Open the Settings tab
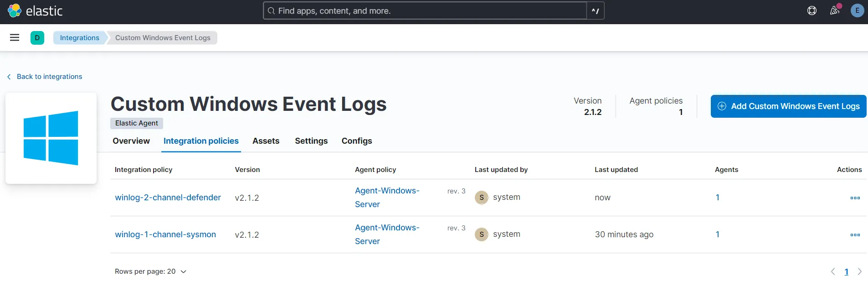Image resolution: width=868 pixels, height=297 pixels. (x=311, y=141)
